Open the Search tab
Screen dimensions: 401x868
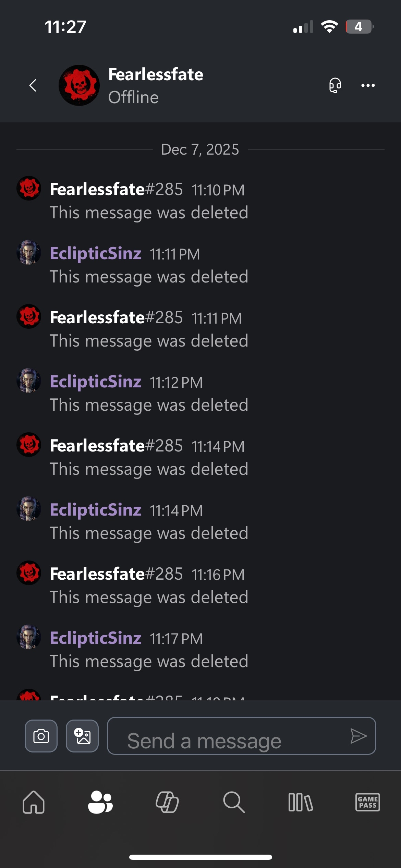234,802
